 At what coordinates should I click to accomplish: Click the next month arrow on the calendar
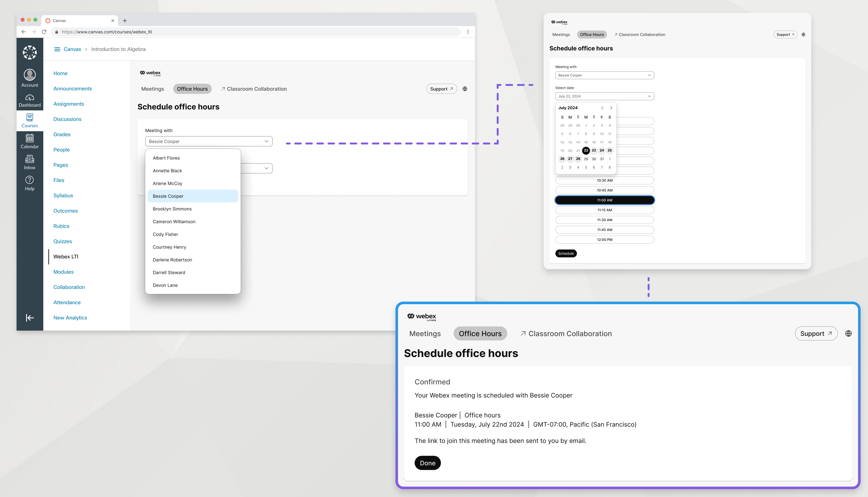coord(610,108)
